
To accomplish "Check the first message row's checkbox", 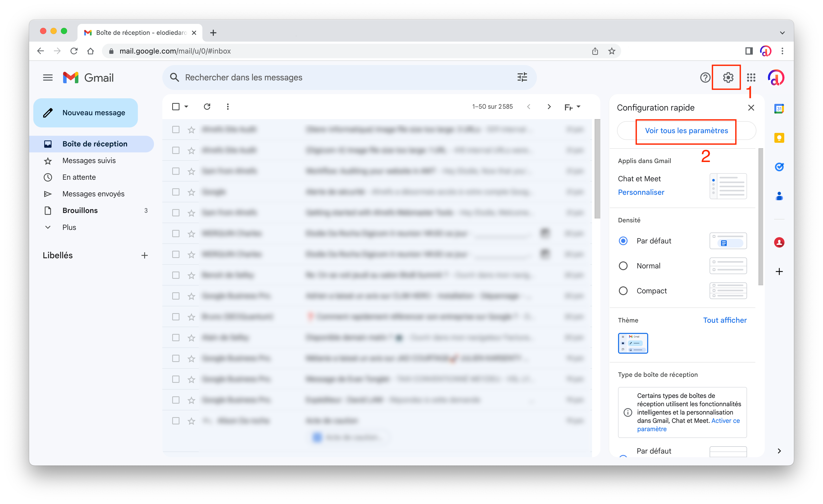I will coord(176,129).
